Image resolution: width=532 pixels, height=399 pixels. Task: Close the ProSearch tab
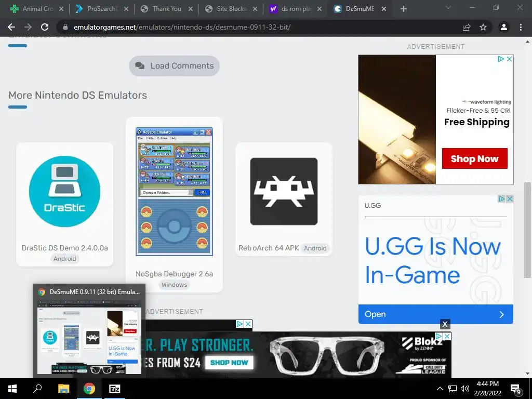(126, 9)
